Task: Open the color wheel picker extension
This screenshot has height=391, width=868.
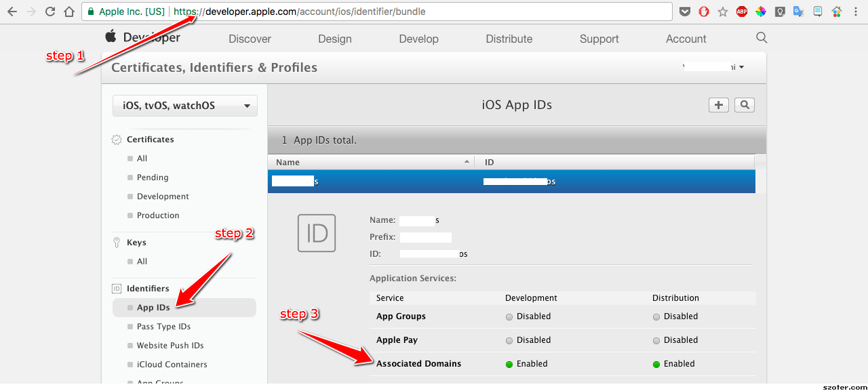Action: point(761,12)
